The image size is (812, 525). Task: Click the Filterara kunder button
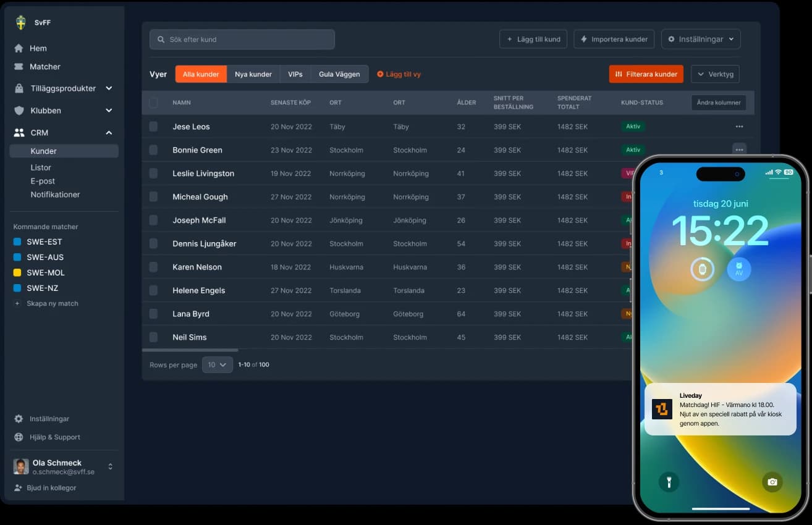(x=646, y=74)
